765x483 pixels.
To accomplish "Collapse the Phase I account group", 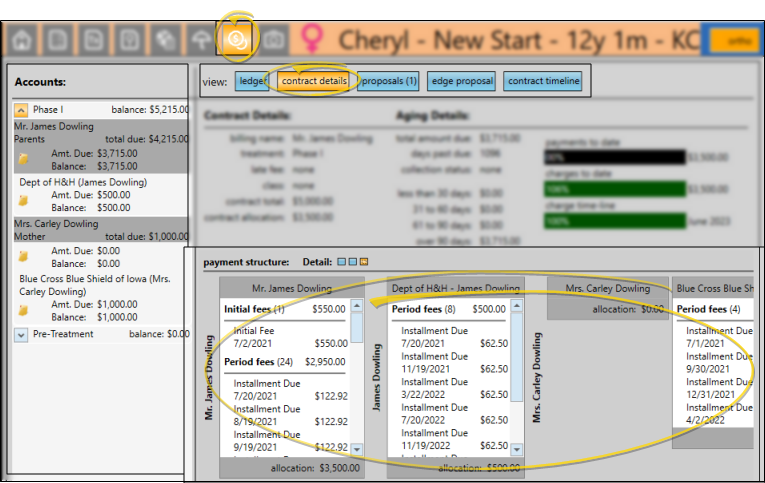I will point(22,109).
